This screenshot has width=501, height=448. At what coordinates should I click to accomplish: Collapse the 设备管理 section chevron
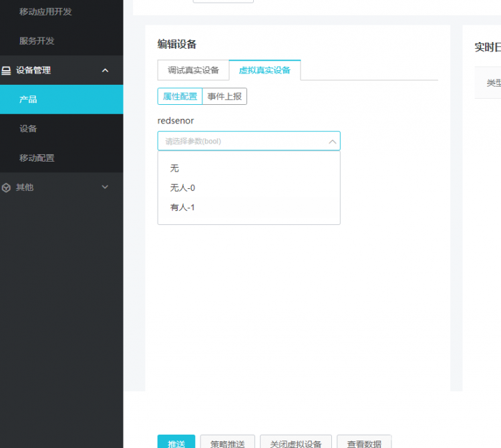pyautogui.click(x=105, y=70)
